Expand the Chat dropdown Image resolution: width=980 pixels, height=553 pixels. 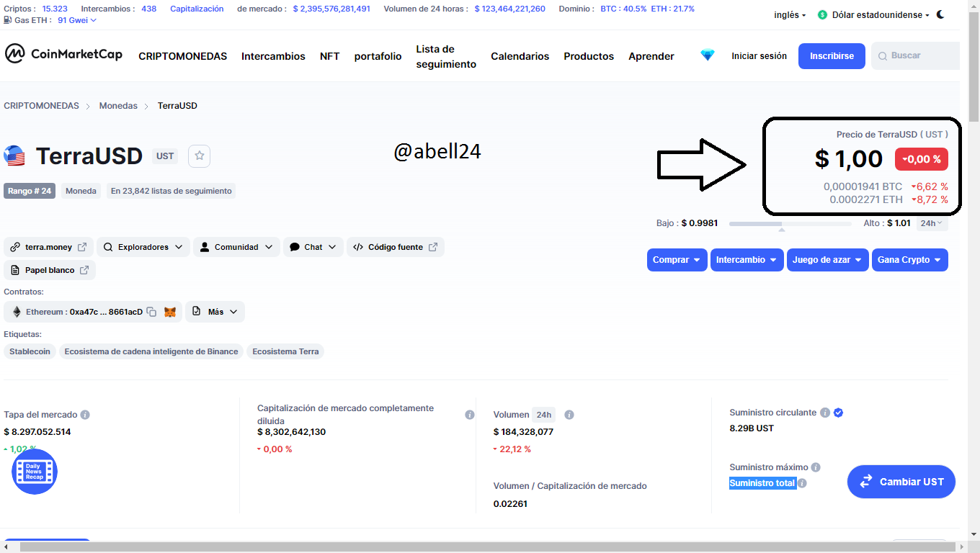point(313,247)
